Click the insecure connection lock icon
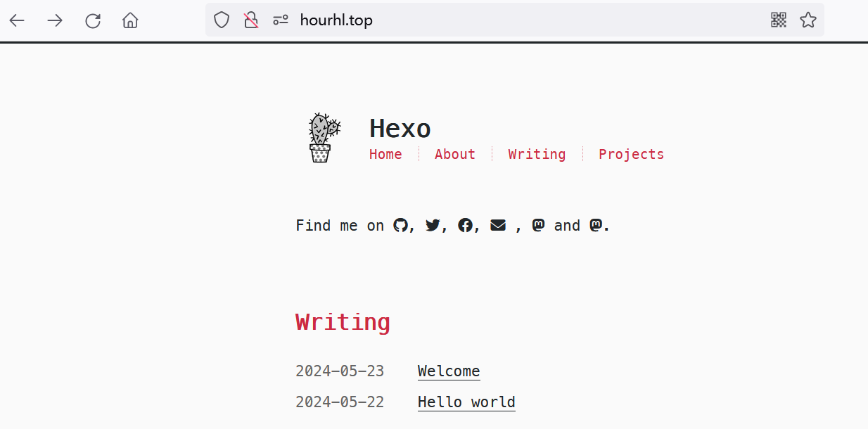Screen dimensions: 868x429 tap(250, 20)
